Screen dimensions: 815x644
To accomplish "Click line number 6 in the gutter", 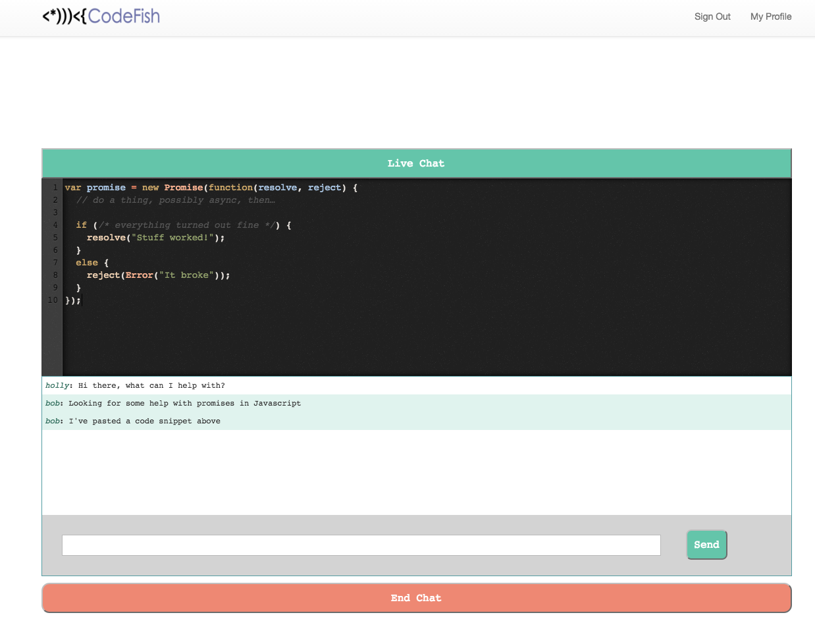I will (x=55, y=250).
